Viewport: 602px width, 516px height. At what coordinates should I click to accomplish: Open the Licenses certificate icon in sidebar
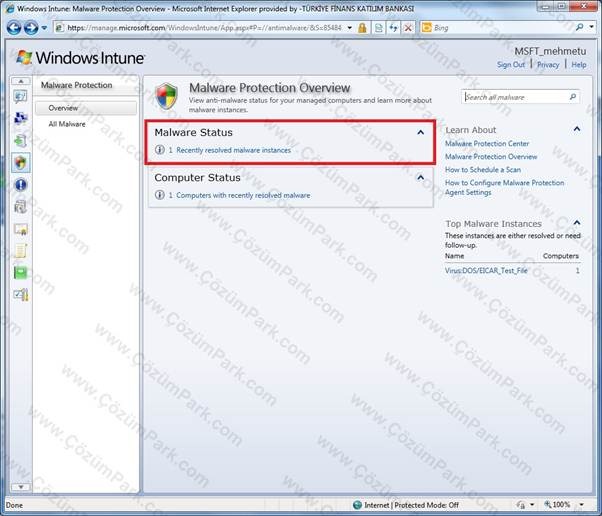[x=20, y=229]
